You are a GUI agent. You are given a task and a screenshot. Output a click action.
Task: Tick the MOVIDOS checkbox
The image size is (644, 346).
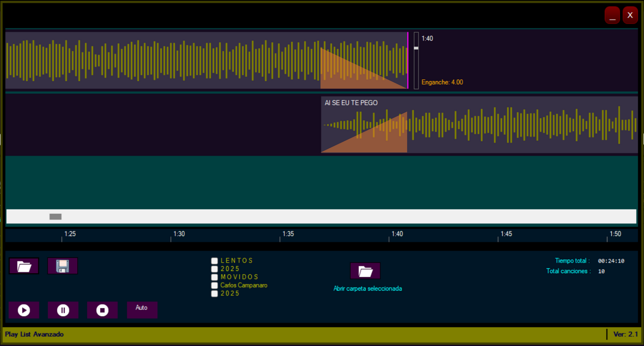pyautogui.click(x=215, y=277)
